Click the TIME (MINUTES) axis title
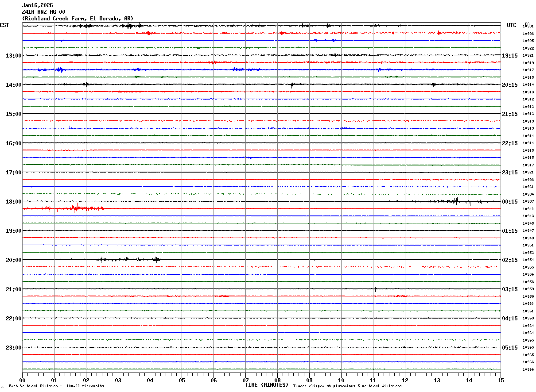Image resolution: width=536 pixels, height=392 pixels. click(267, 385)
